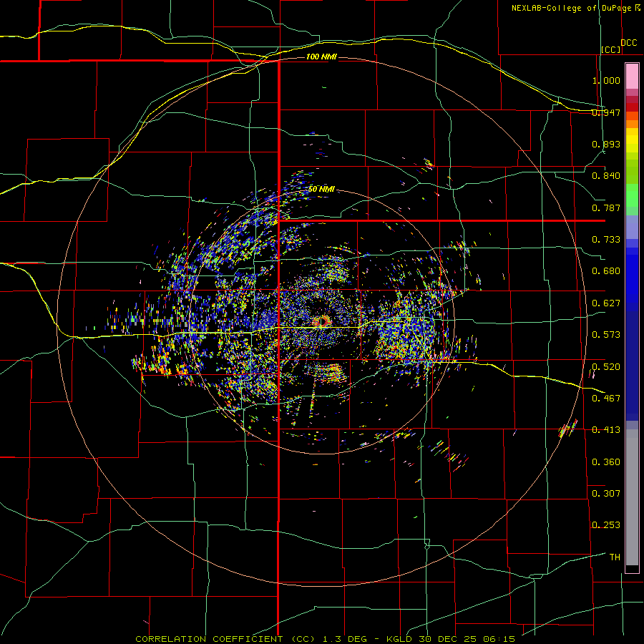Click the DCC product label
This screenshot has width=644, height=644.
(629, 43)
